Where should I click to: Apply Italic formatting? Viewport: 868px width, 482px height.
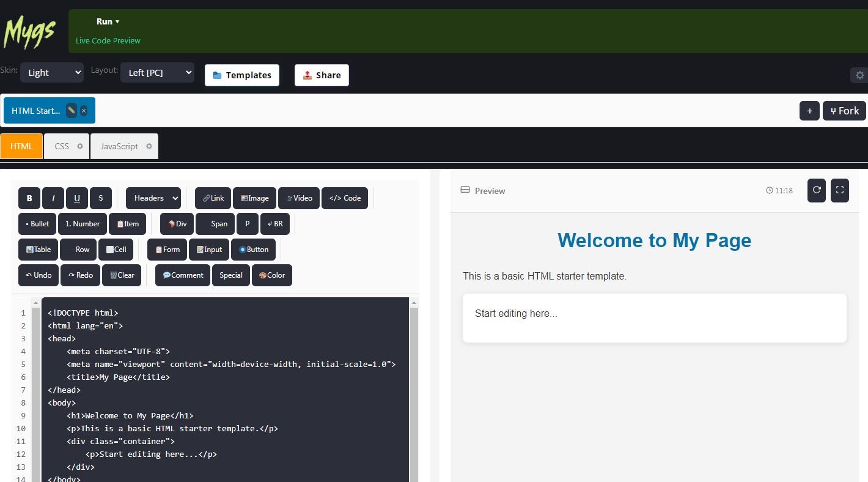click(x=53, y=198)
